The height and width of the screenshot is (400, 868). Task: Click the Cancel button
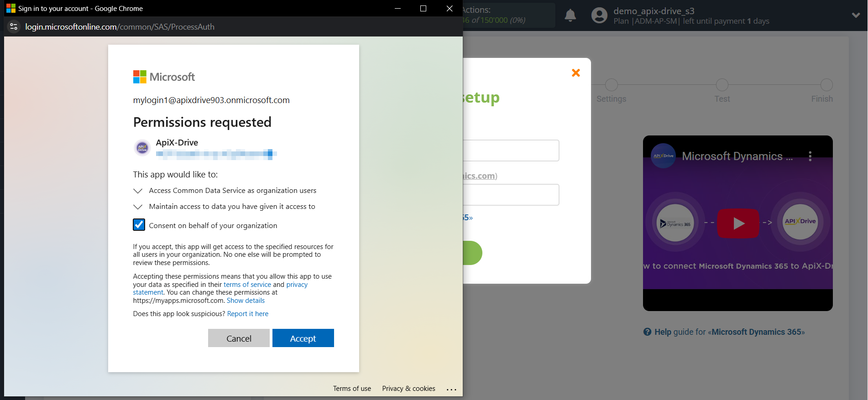click(239, 338)
